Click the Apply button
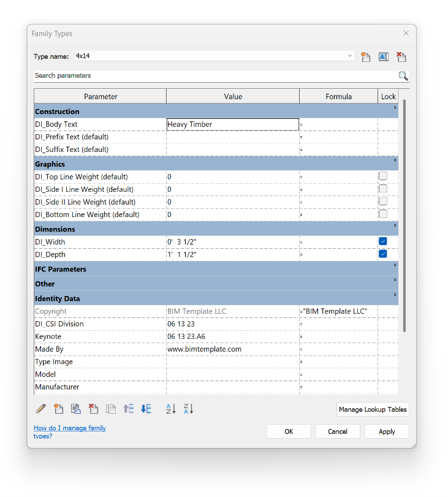 tap(387, 431)
